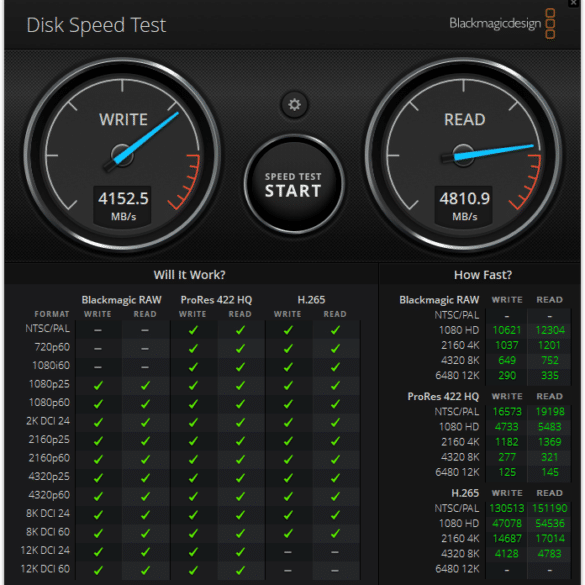Image resolution: width=585 pixels, height=585 pixels.
Task: Click H.265 read checkmark for 8K DCI 60
Action: (x=335, y=533)
